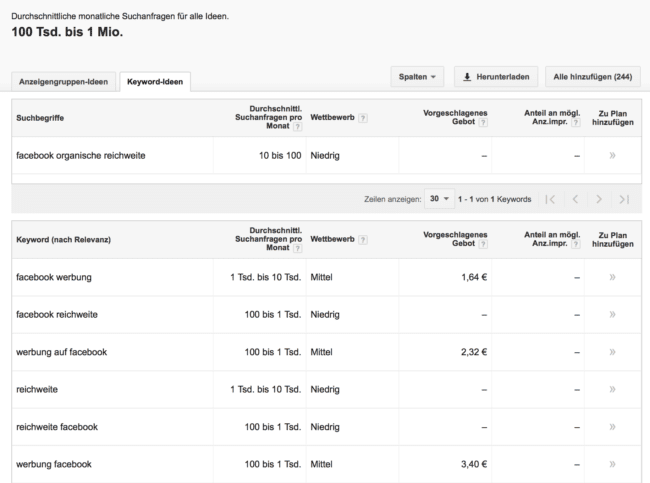650x483 pixels.
Task: Select keyword 'facebook organische reichweite'
Action: (81, 155)
